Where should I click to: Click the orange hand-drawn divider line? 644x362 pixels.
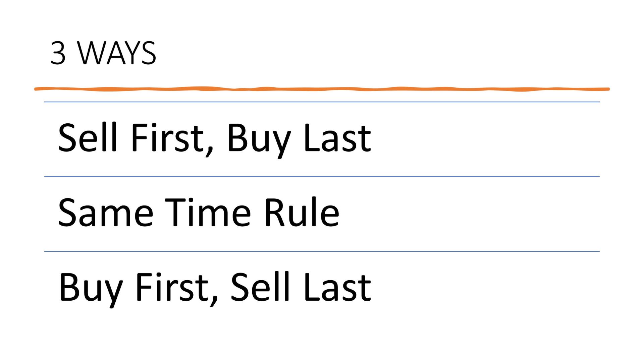coord(322,89)
